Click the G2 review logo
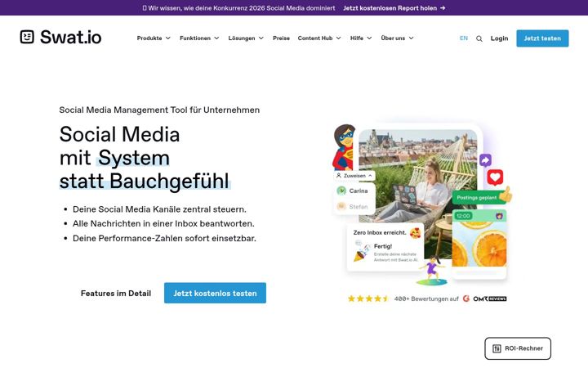Viewport: 588px width, 368px height. [466, 298]
